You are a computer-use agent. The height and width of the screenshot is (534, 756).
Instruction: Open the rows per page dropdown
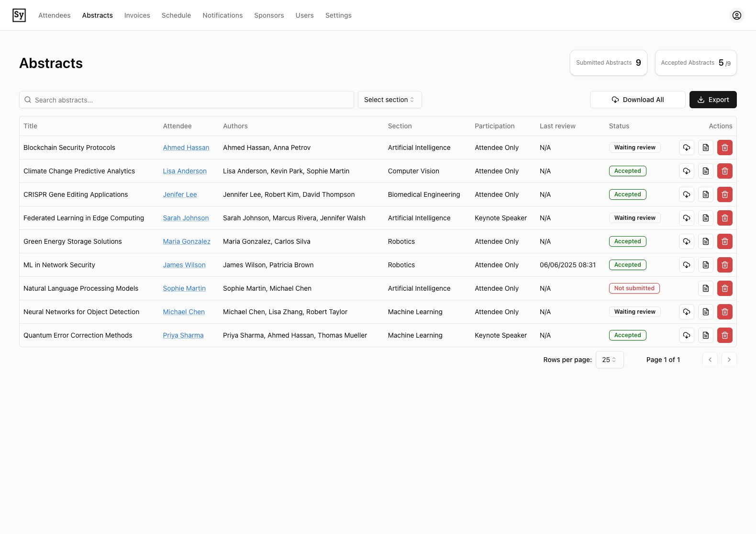point(609,360)
